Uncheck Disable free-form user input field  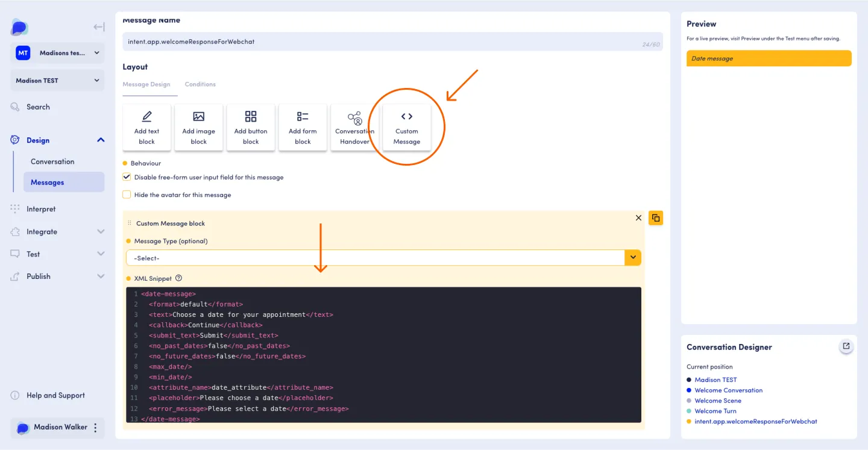[127, 177]
